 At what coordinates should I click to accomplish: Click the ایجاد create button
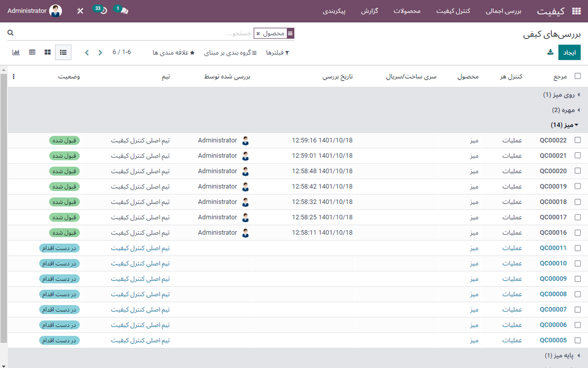point(569,52)
